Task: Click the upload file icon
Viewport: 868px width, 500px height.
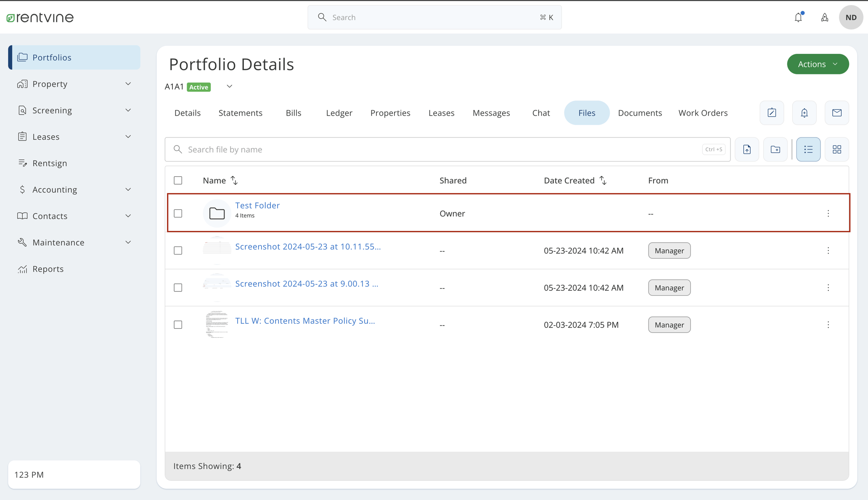Action: point(747,149)
